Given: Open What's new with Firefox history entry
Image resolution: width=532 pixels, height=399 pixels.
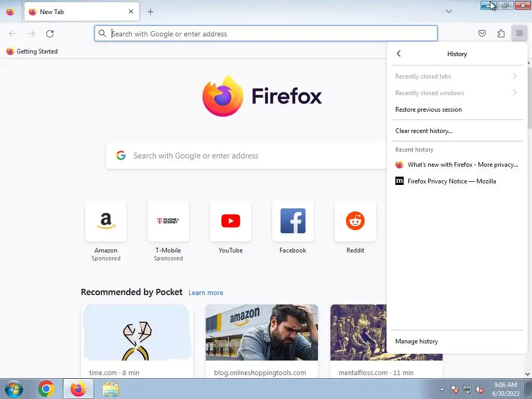Looking at the screenshot, I should tap(457, 165).
